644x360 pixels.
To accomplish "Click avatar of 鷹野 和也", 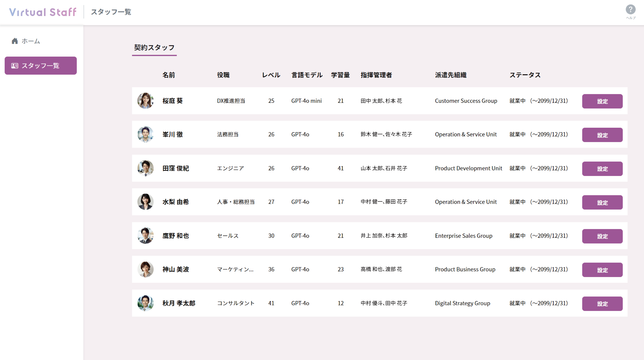I will 145,236.
